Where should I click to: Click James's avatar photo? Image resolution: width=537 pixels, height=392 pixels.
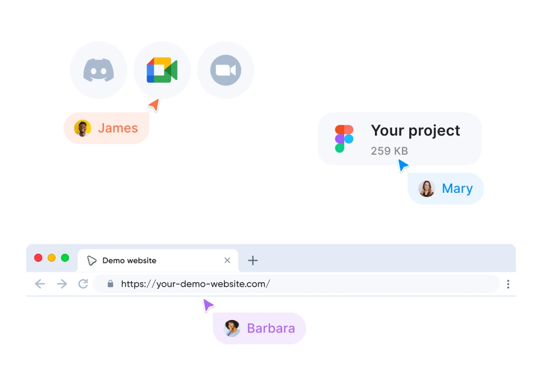(83, 128)
